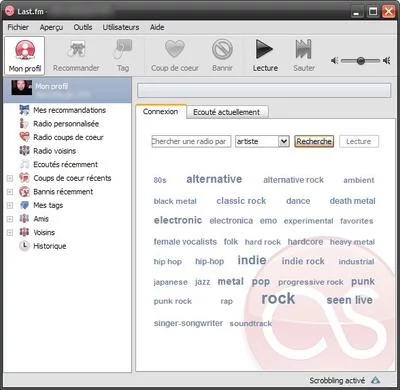This screenshot has height=390, width=400.
Task: Expand the Mes tags node
Action: (x=10, y=205)
